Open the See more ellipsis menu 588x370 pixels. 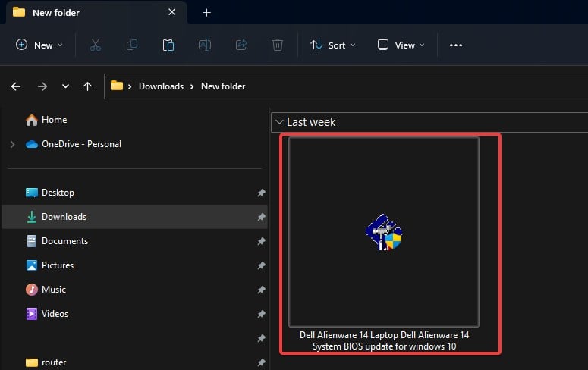point(456,45)
